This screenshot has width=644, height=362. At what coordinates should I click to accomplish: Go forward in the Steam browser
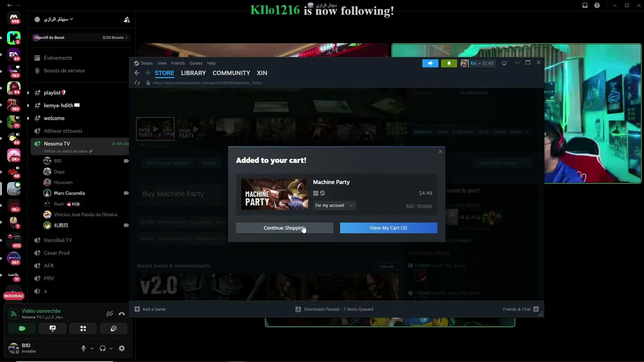(x=147, y=73)
